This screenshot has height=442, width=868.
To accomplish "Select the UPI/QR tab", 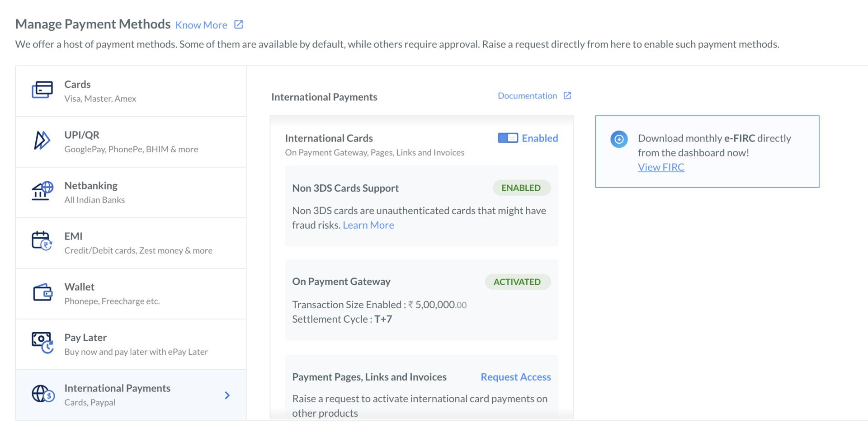I will coord(131,142).
